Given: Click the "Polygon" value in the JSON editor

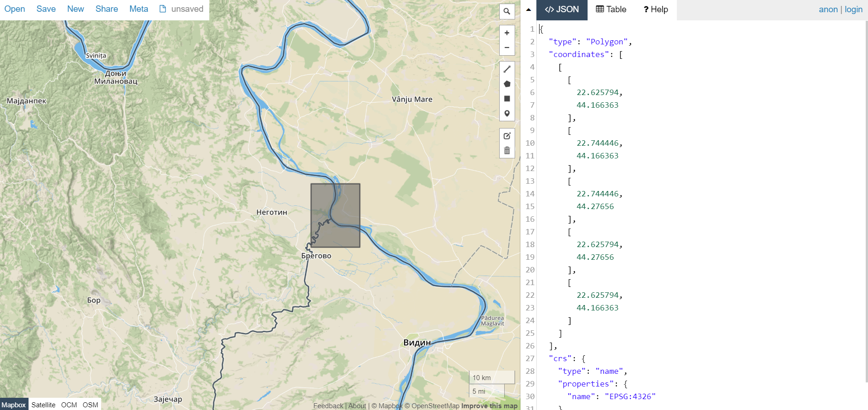Looking at the screenshot, I should click(607, 42).
